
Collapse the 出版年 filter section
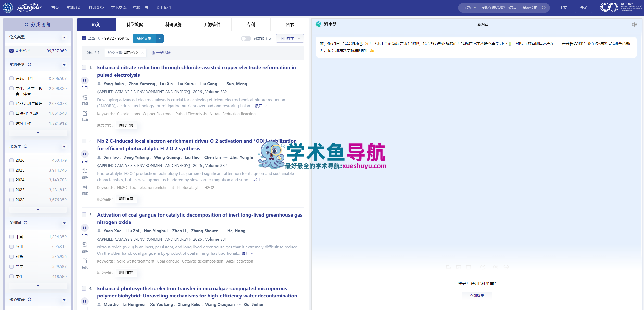64,147
